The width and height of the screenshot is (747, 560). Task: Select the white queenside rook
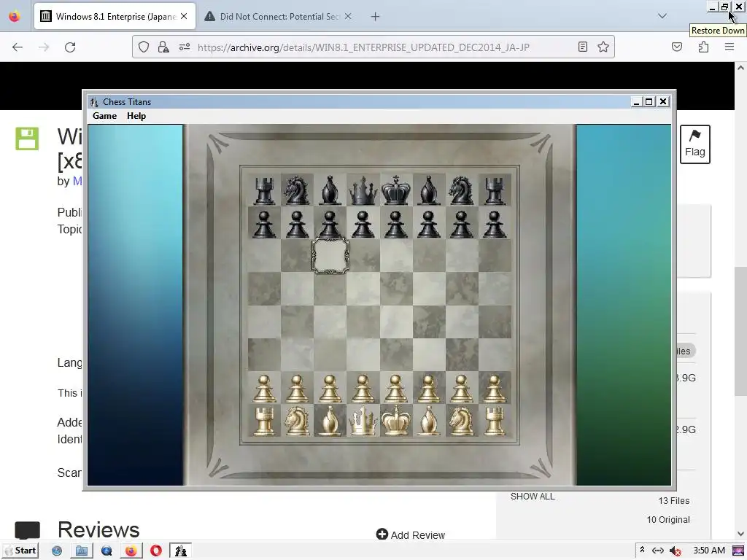pyautogui.click(x=264, y=421)
